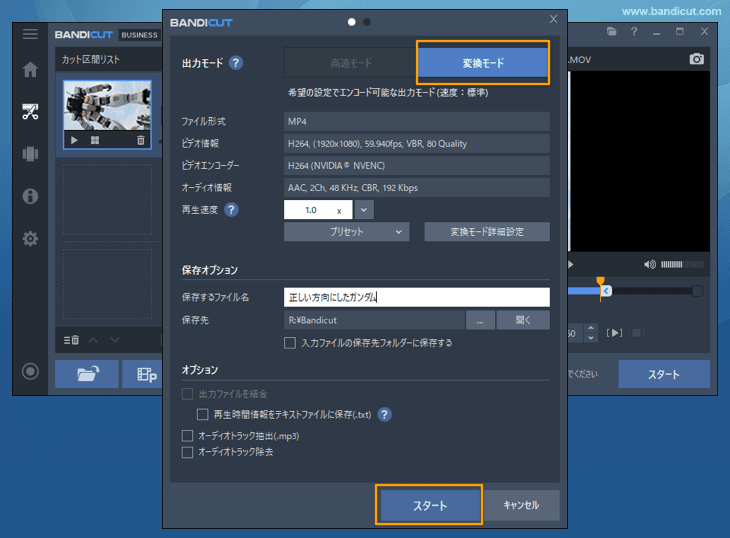Close the export dialog with X
730x538 pixels.
click(x=553, y=19)
